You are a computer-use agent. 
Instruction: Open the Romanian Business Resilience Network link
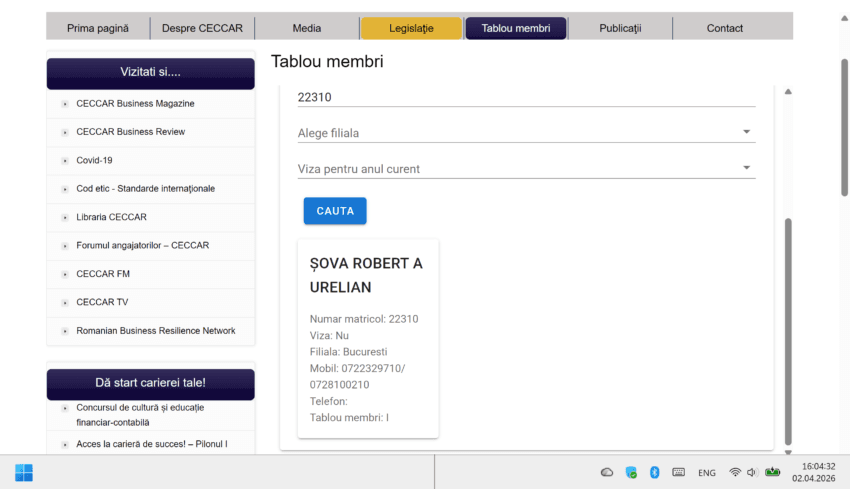point(155,331)
